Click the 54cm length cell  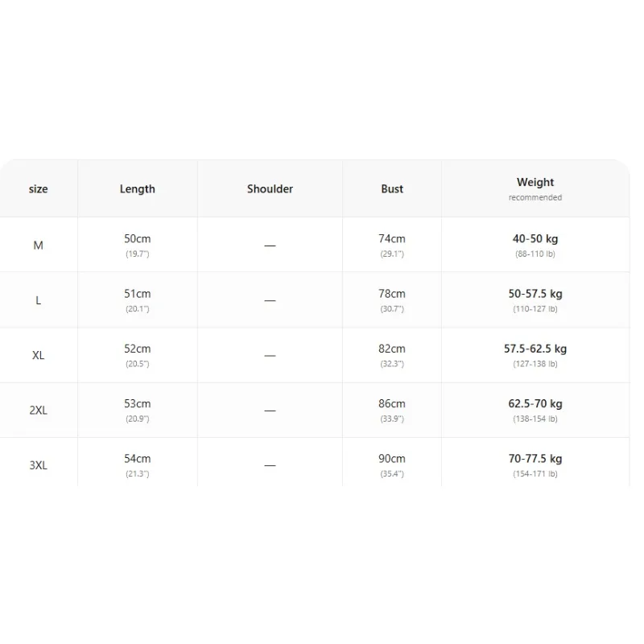138,465
